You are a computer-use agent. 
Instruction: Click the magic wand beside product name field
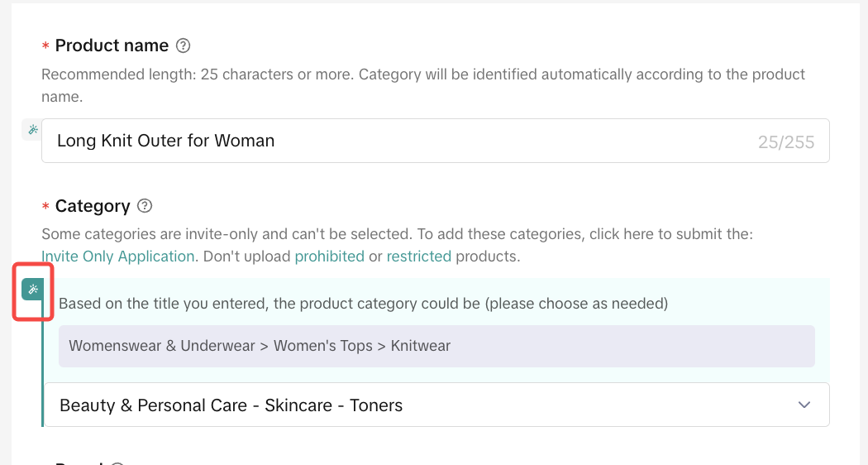(x=32, y=129)
